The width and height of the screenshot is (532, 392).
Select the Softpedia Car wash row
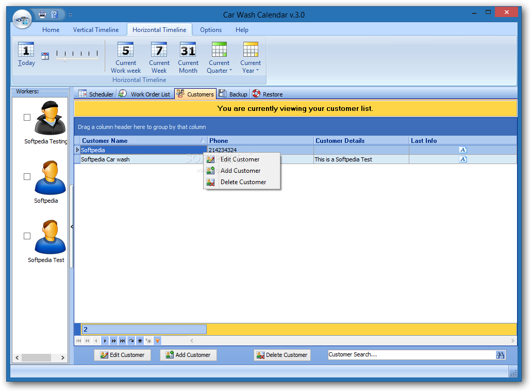pos(295,159)
